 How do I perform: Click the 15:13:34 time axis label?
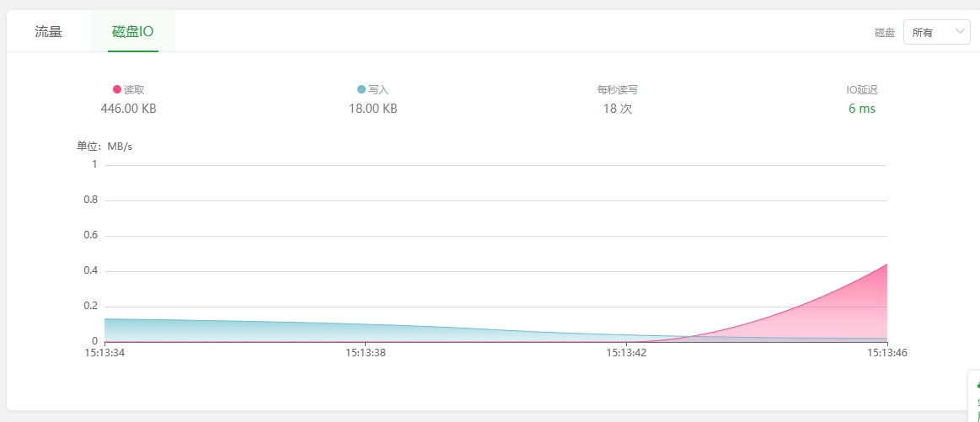pos(104,354)
